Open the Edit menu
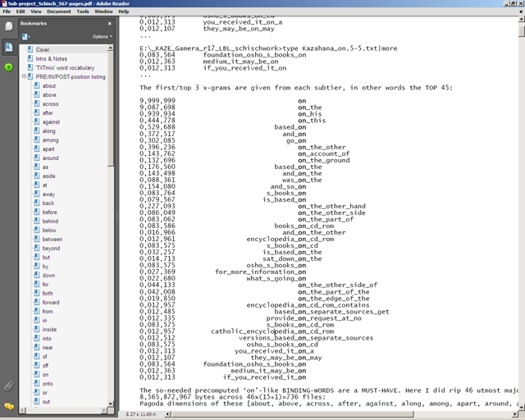 pos(21,11)
